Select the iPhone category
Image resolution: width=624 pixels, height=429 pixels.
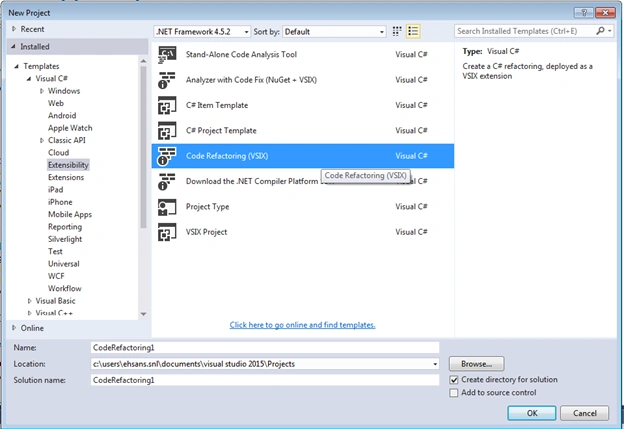60,202
